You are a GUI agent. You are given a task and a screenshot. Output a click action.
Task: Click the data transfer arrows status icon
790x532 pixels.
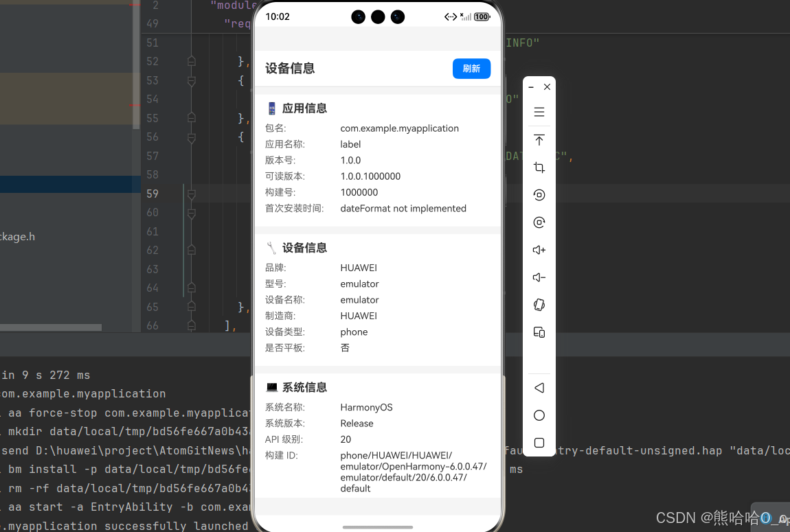coord(451,16)
